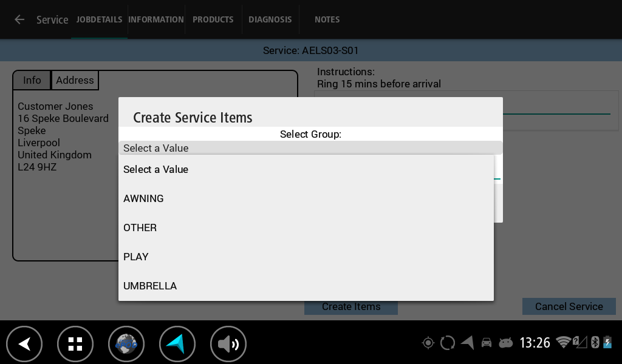Tap the 13:26 clock
622x364 pixels.
tap(535, 343)
